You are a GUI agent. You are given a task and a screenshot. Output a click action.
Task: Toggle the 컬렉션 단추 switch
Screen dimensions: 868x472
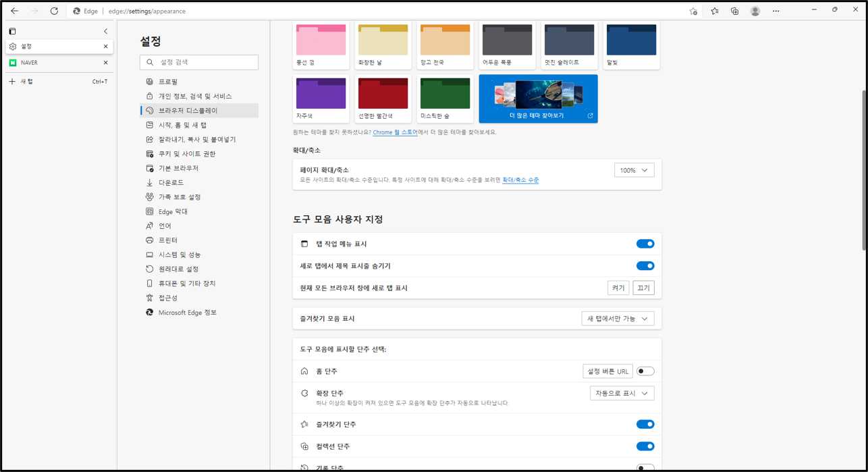pyautogui.click(x=645, y=446)
